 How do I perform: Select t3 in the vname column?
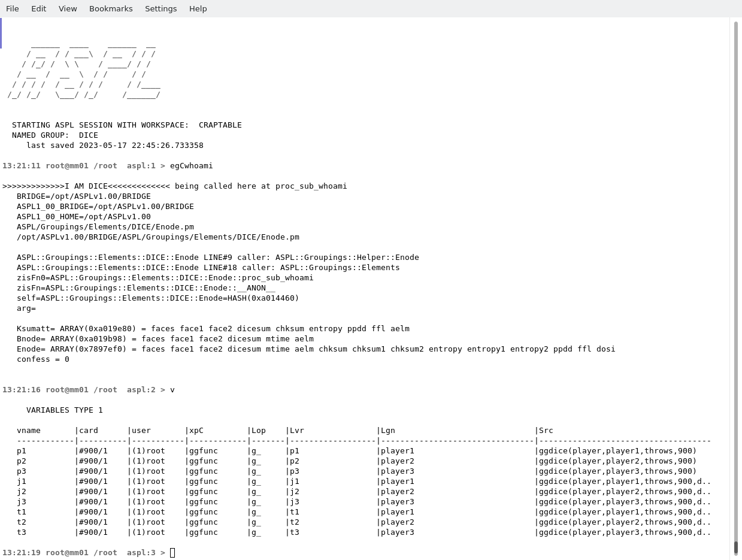tap(22, 532)
